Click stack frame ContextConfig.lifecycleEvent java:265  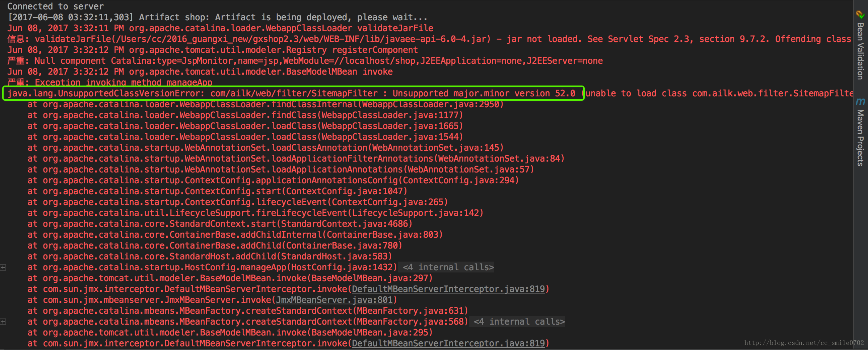point(238,202)
